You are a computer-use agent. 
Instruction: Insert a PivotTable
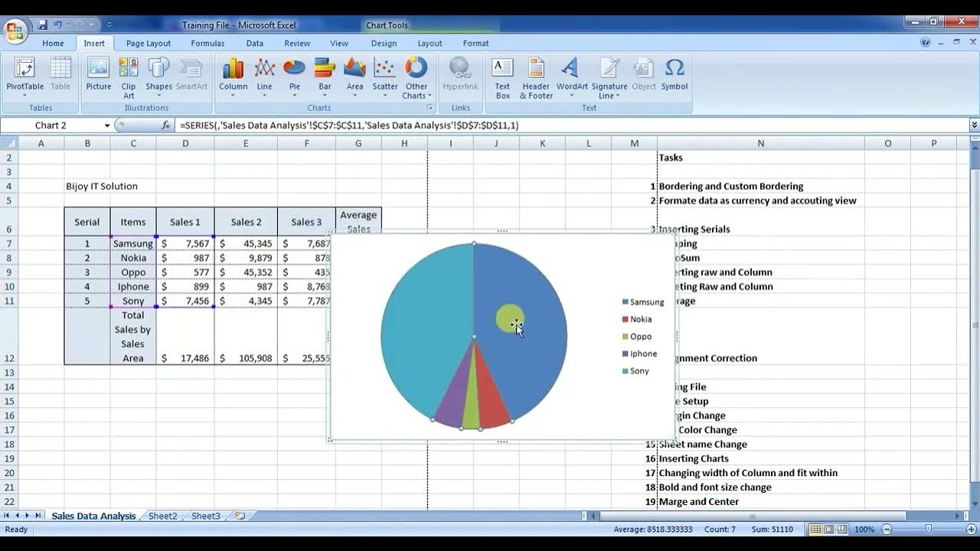[25, 73]
